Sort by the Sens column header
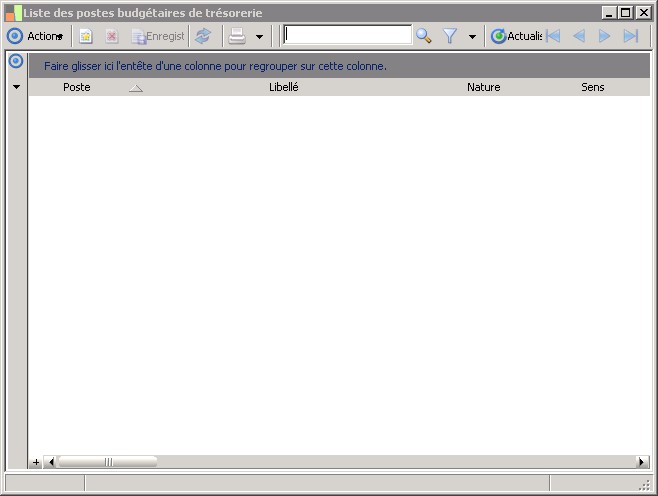658x496 pixels. tap(593, 87)
